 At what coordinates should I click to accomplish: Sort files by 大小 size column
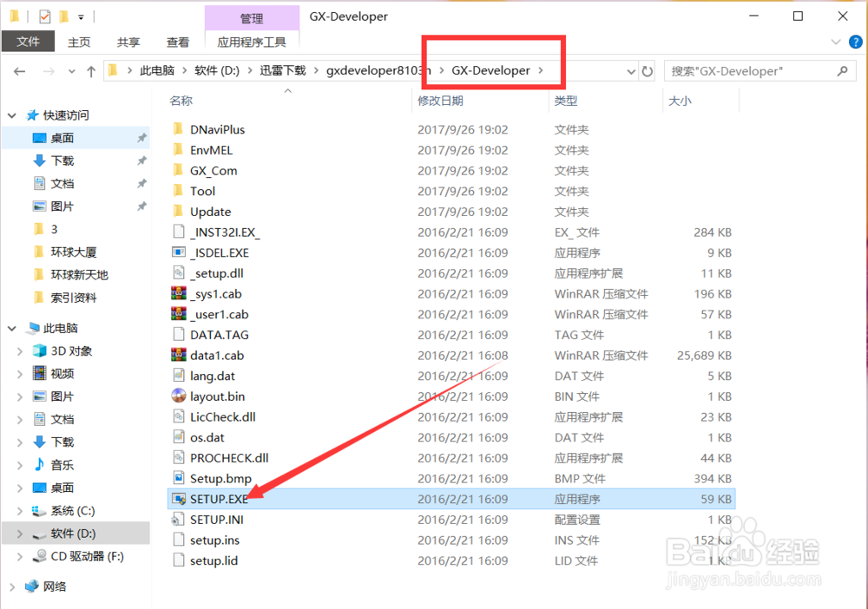click(x=680, y=101)
